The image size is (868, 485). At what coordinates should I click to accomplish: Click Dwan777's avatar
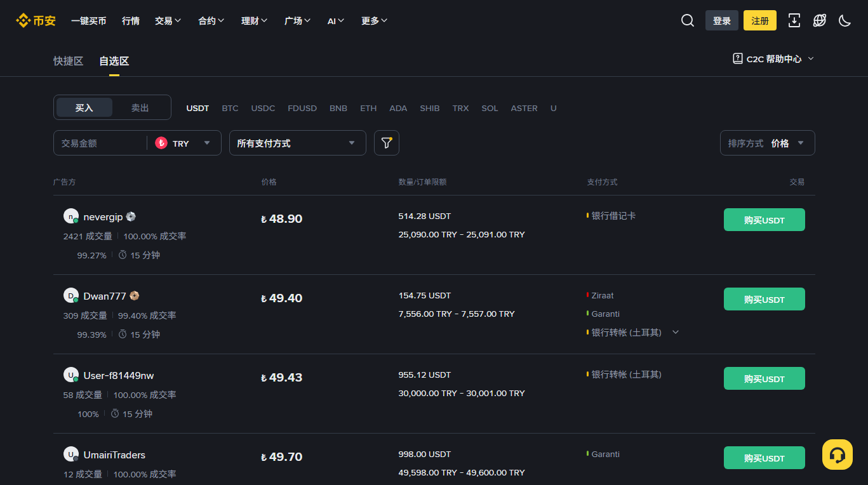70,295
